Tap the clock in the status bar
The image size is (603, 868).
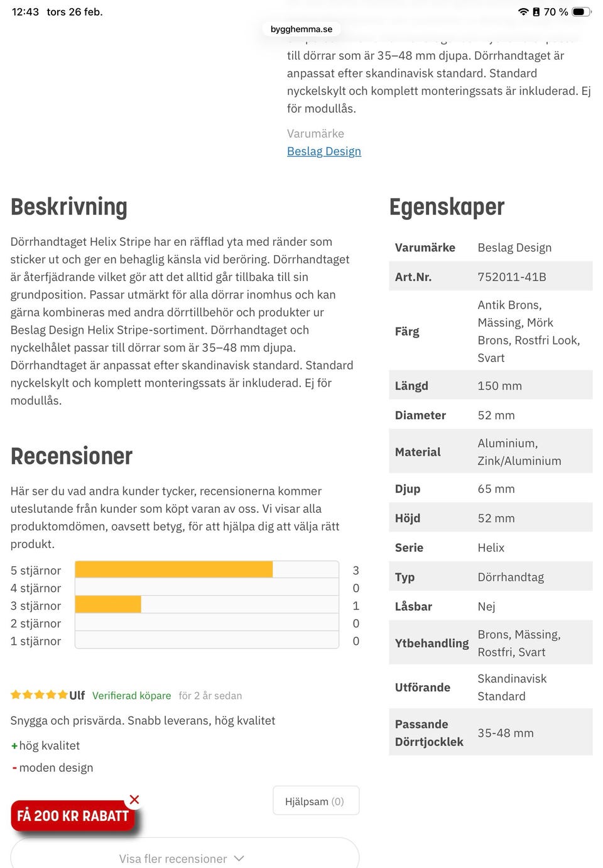click(x=25, y=12)
